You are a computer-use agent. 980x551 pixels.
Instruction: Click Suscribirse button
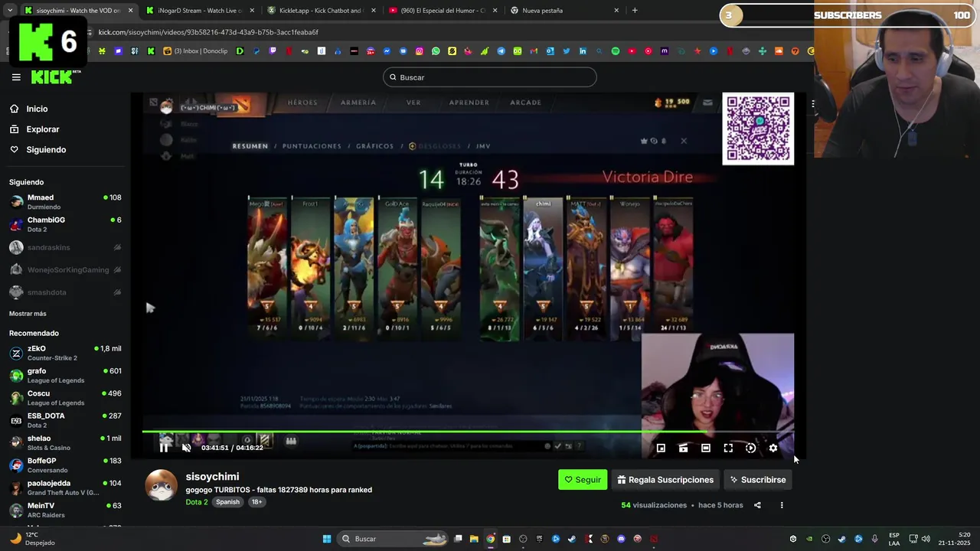[x=758, y=480]
